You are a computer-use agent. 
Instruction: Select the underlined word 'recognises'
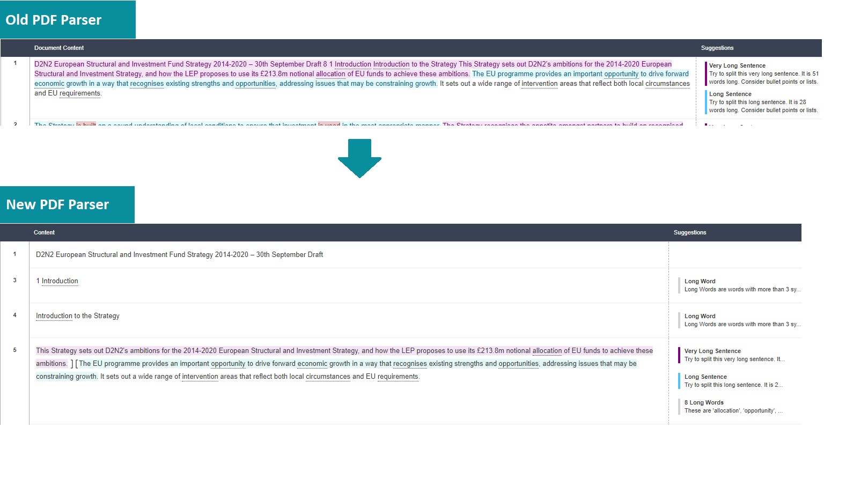pyautogui.click(x=410, y=363)
